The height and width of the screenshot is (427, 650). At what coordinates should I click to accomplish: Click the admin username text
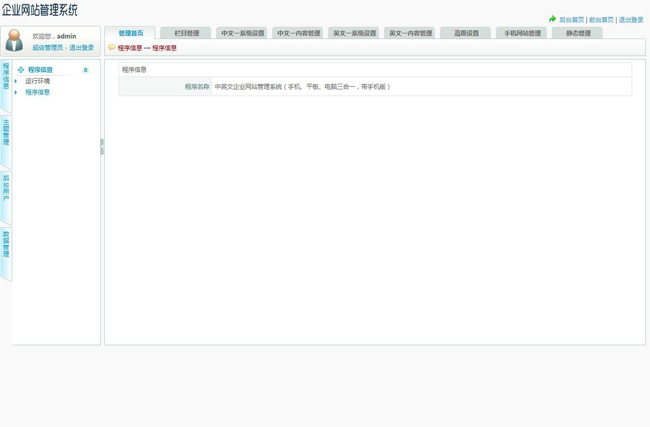pos(66,36)
